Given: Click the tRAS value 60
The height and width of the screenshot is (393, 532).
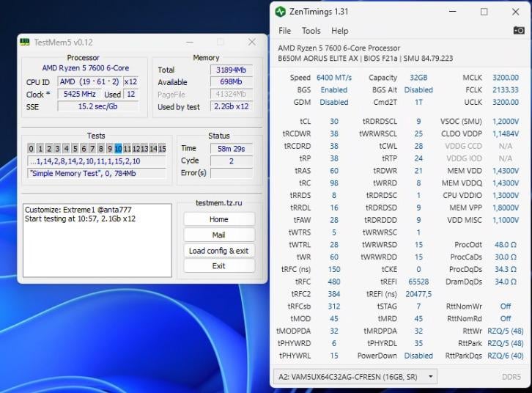Looking at the screenshot, I should [334, 171].
